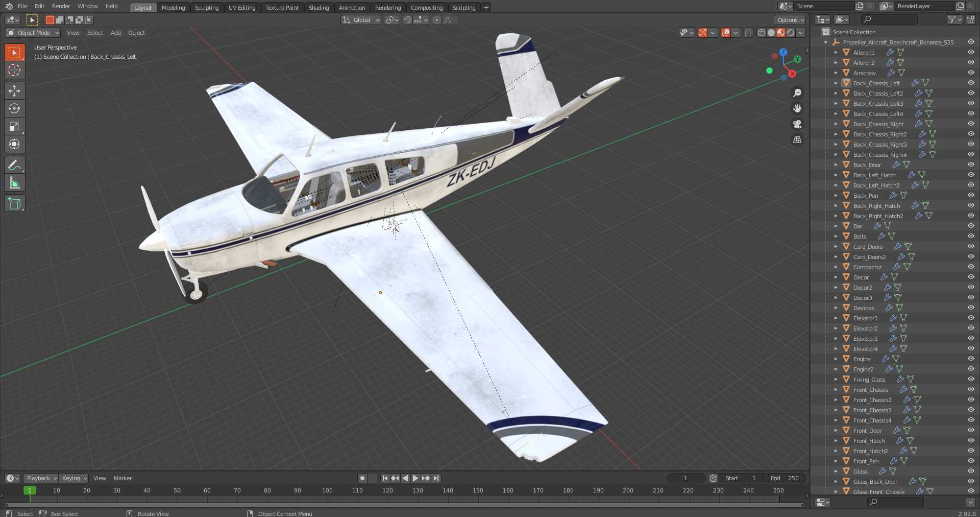Open shading options dropdown arrow
The height and width of the screenshot is (517, 980).
point(800,33)
